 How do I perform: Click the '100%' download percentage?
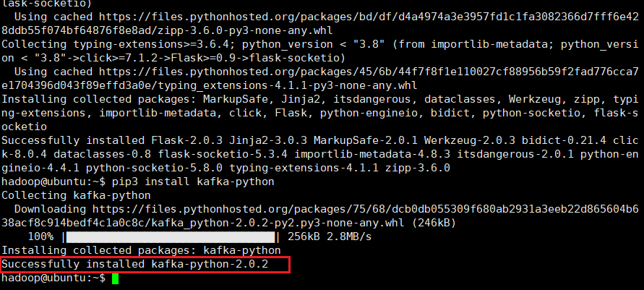[40, 236]
